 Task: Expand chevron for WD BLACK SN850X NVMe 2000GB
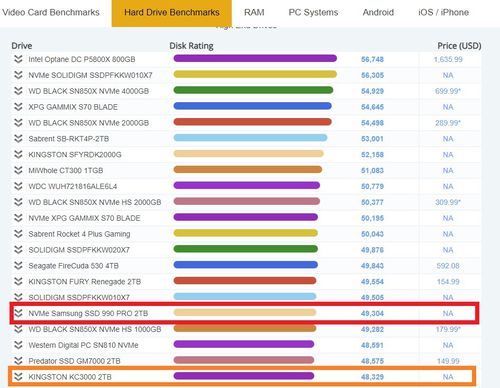pos(18,123)
